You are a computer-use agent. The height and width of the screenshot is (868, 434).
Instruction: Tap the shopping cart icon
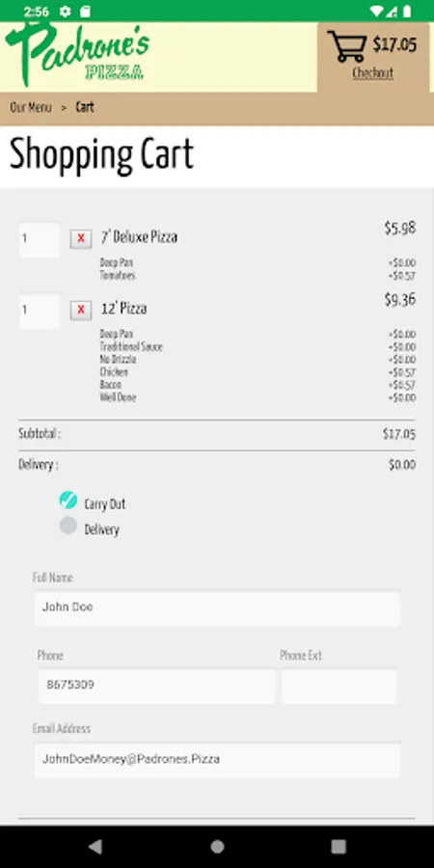tap(346, 45)
